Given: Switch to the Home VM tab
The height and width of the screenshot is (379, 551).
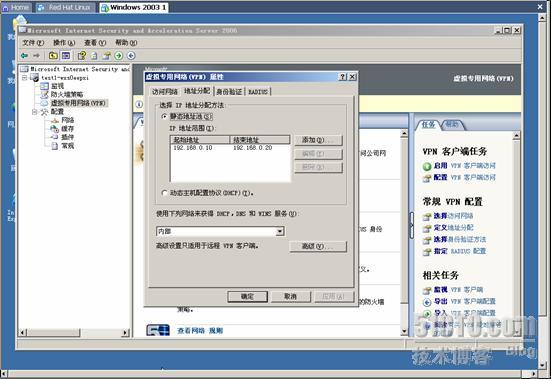Looking at the screenshot, I should coord(16,7).
